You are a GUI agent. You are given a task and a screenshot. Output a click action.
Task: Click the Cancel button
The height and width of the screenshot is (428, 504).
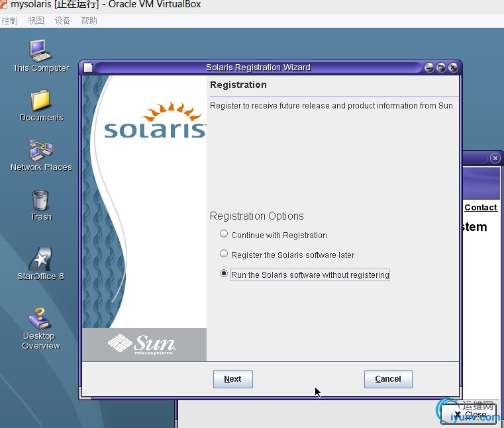[x=388, y=379]
